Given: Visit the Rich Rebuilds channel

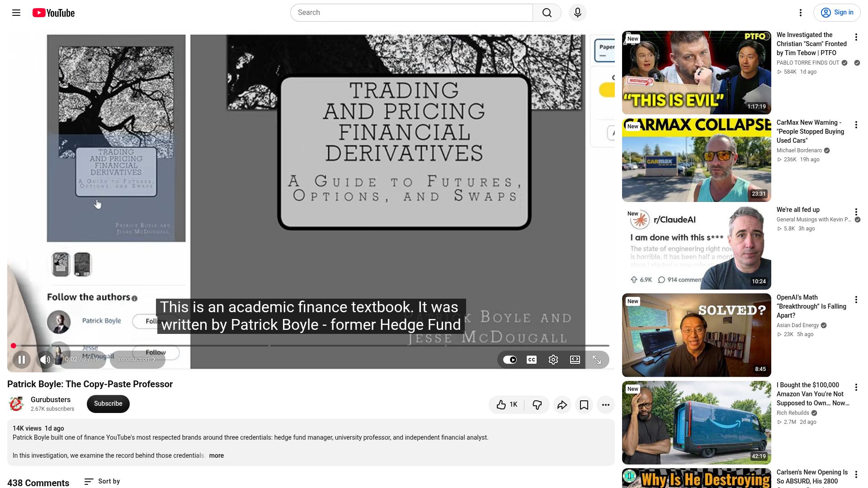Looking at the screenshot, I should (793, 413).
